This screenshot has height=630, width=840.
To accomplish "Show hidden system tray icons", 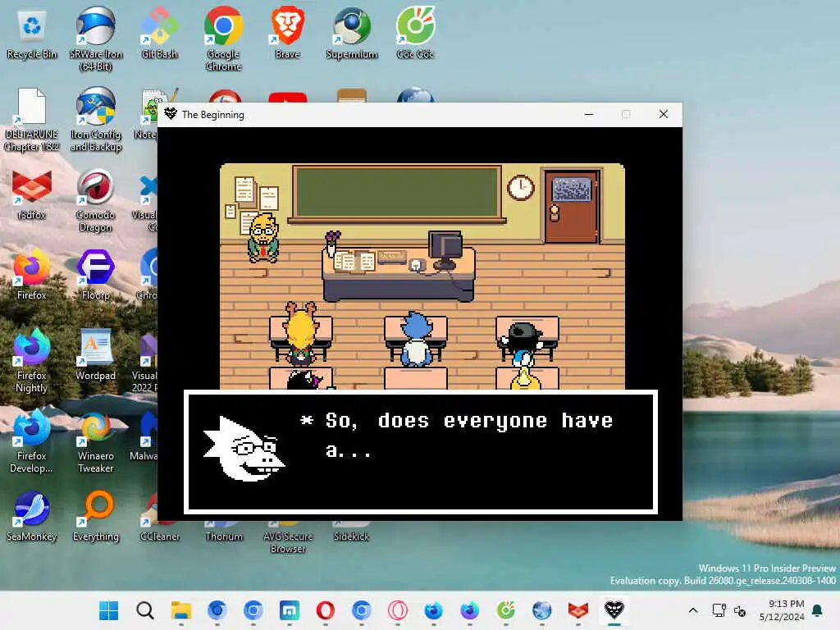I will [x=692, y=610].
